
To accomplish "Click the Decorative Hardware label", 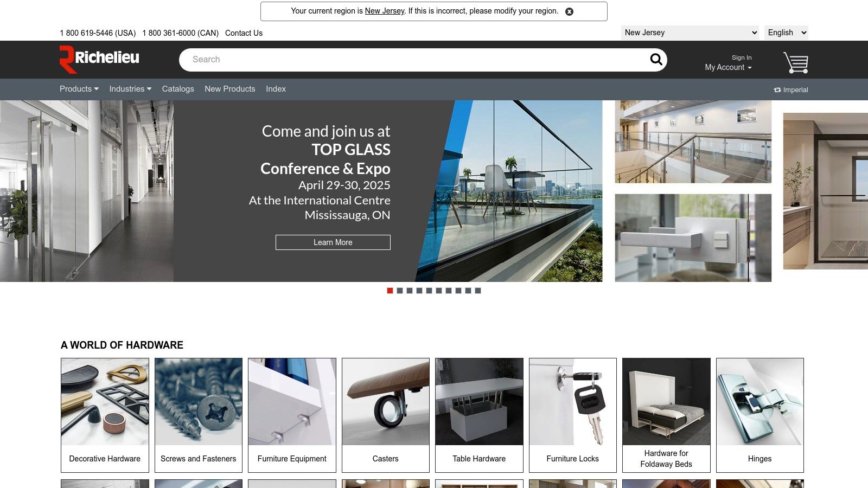I will click(x=105, y=459).
